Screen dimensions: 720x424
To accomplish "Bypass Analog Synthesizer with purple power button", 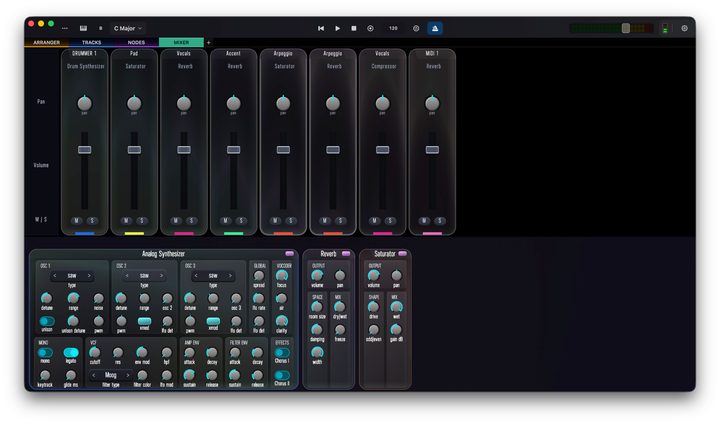I will (x=289, y=254).
